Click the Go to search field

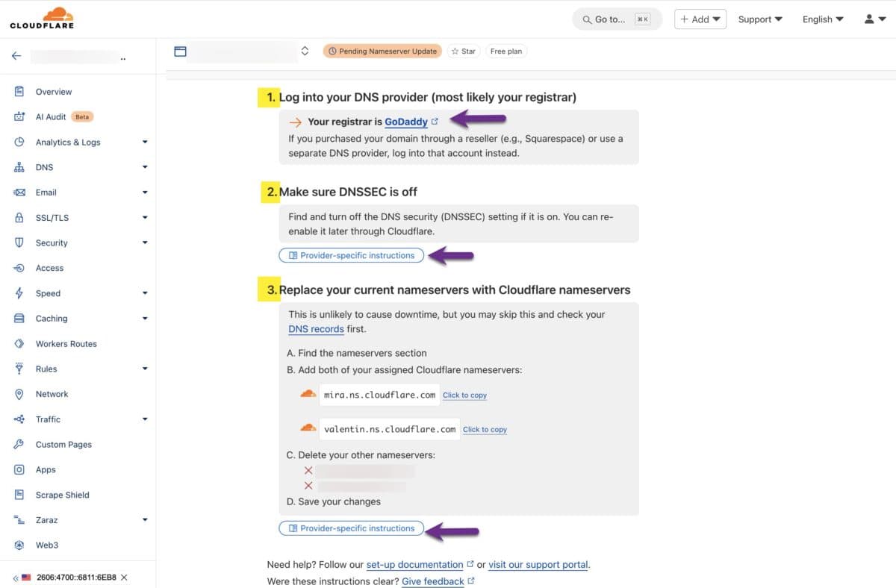pos(617,19)
